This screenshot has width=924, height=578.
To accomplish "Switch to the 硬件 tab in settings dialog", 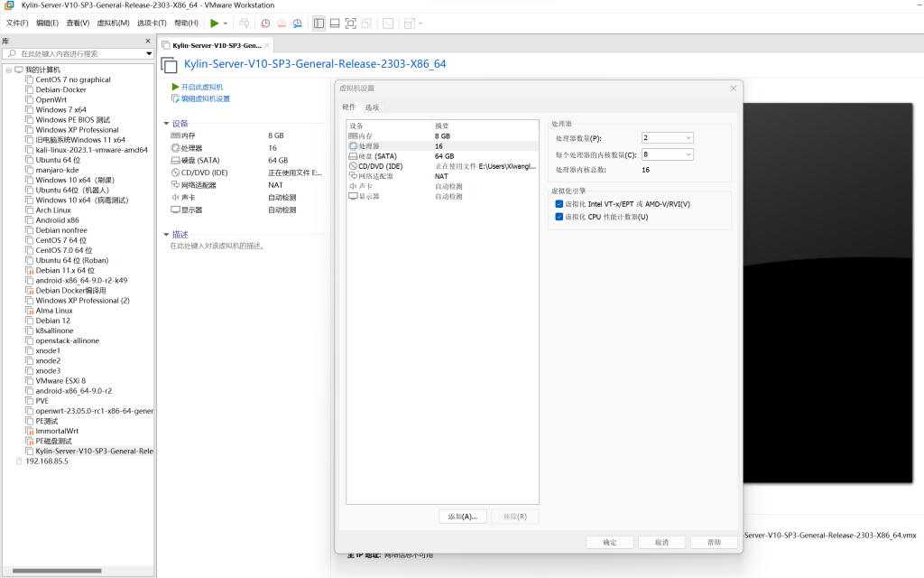I will tap(349, 107).
